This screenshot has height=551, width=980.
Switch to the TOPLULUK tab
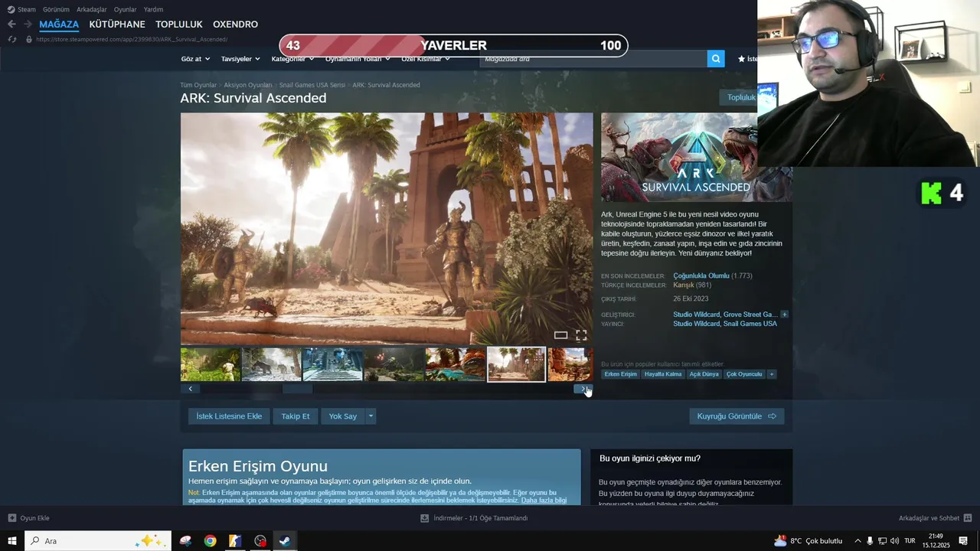(179, 24)
